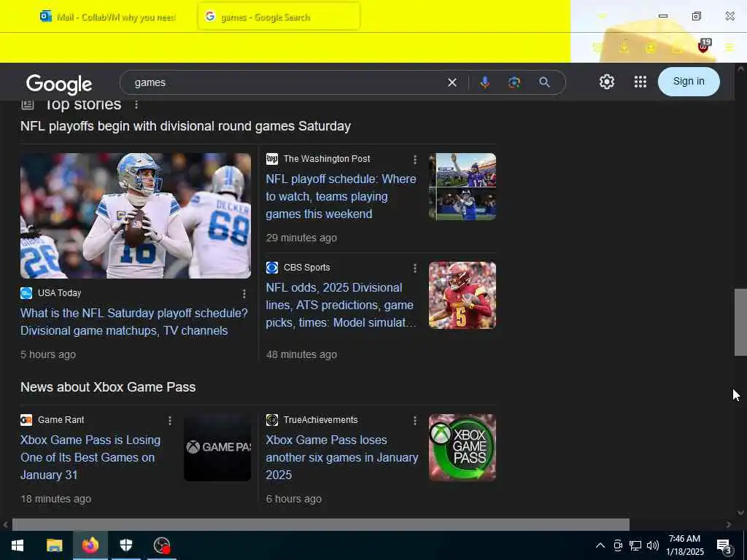This screenshot has width=747, height=560.
Task: Open Washington Post NFL playoff schedule article
Action: [341, 196]
